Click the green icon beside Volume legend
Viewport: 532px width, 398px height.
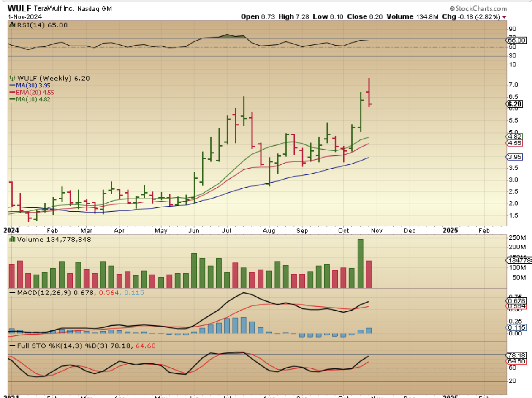pyautogui.click(x=12, y=239)
